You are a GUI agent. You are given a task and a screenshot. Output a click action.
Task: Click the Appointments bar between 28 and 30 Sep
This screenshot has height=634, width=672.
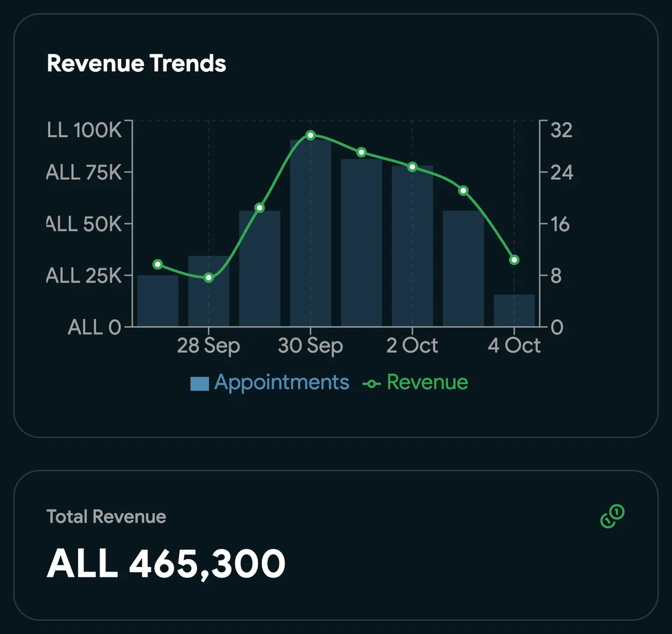point(260,269)
